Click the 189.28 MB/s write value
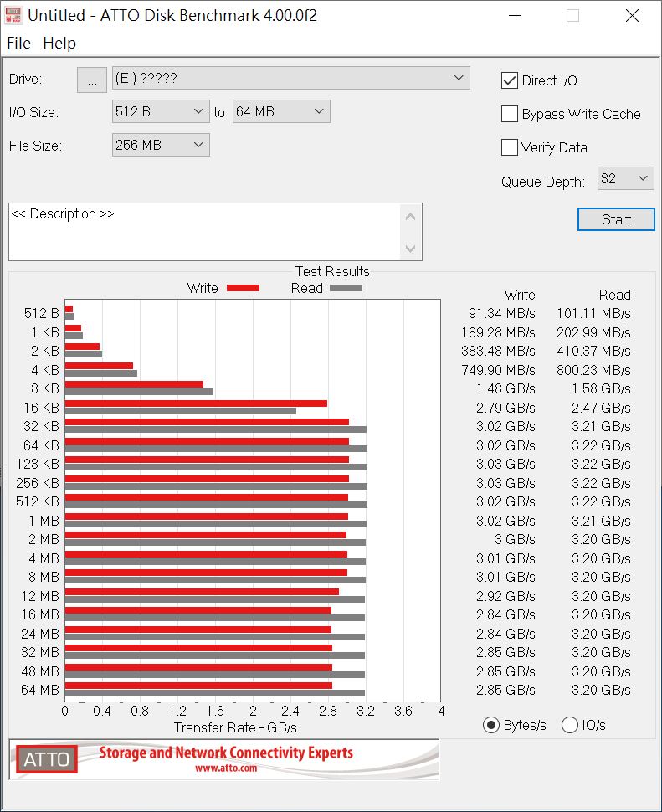Screen dimensions: 662x812 click(498, 332)
